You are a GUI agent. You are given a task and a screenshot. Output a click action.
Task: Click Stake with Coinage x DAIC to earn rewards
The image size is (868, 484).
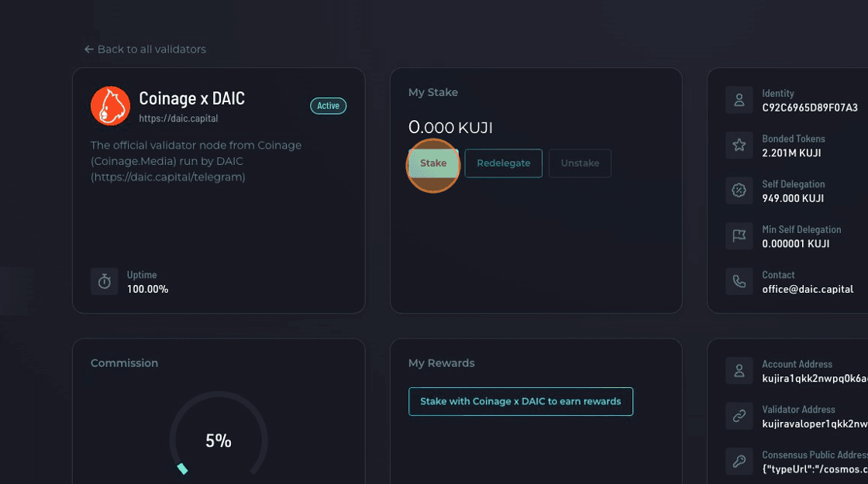pyautogui.click(x=520, y=401)
